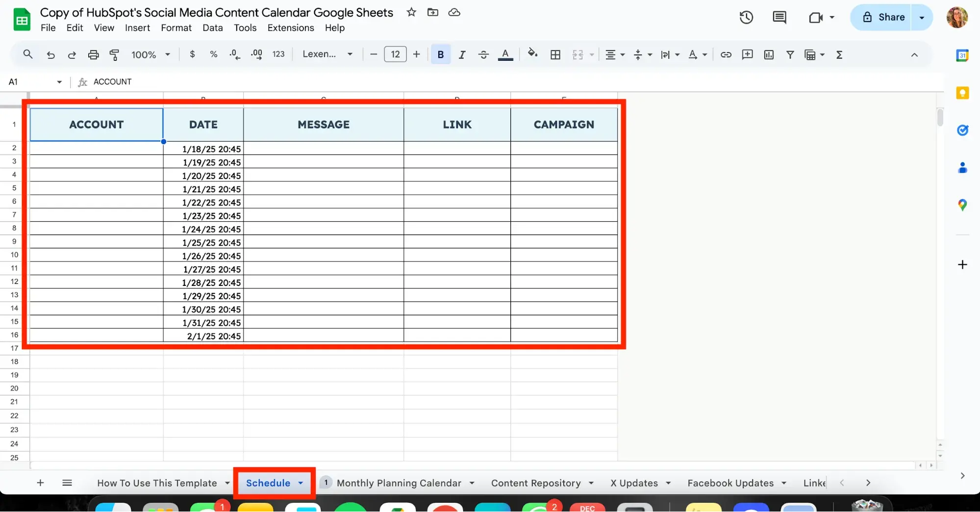This screenshot has width=980, height=512.
Task: Switch to Facebook Updates tab
Action: click(x=730, y=483)
